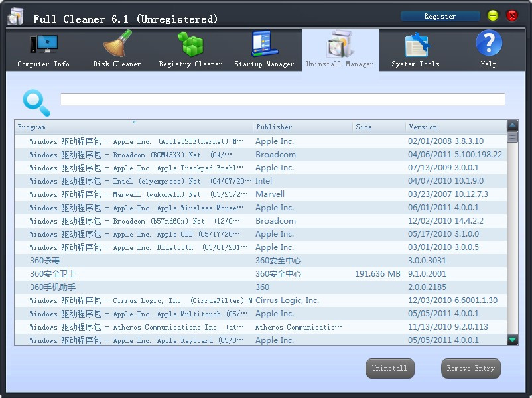Select the Apple Wireless Mouse row
The image size is (532, 398).
click(261, 208)
